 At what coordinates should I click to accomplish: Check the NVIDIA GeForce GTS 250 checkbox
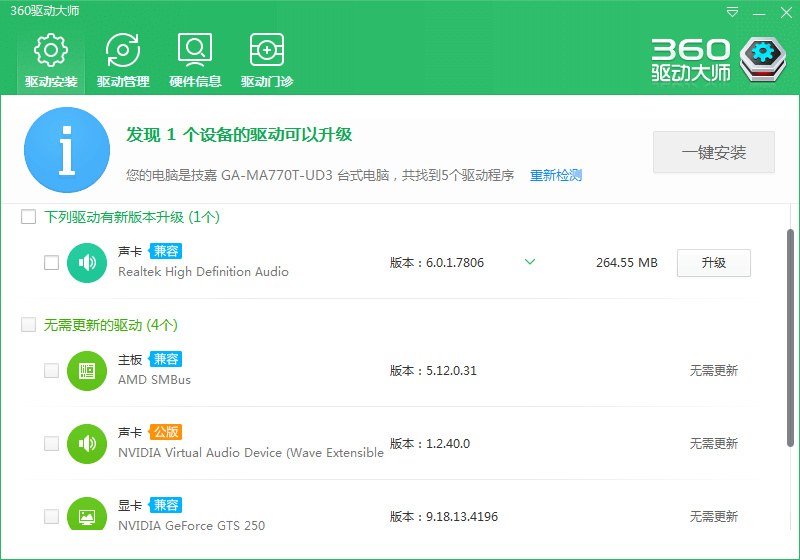click(52, 517)
